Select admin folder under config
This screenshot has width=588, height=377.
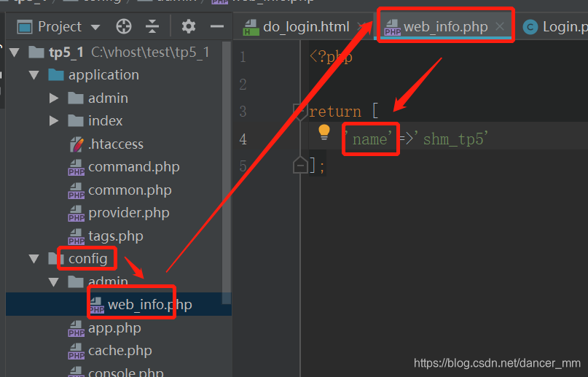(108, 281)
